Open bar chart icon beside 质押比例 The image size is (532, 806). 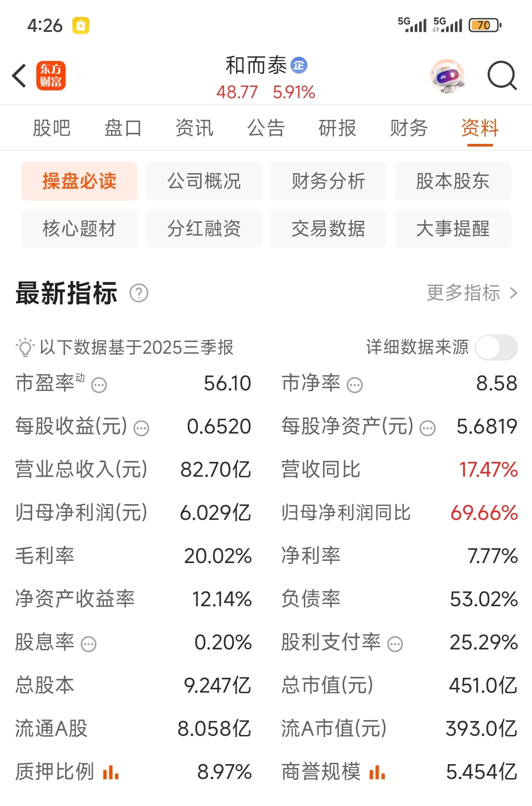[110, 772]
